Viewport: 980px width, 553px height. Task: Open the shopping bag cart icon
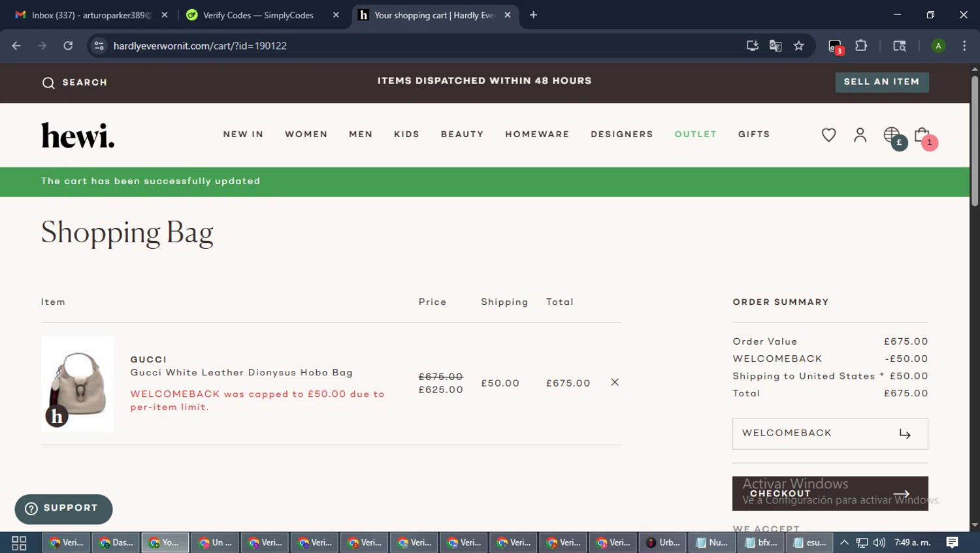(x=922, y=135)
